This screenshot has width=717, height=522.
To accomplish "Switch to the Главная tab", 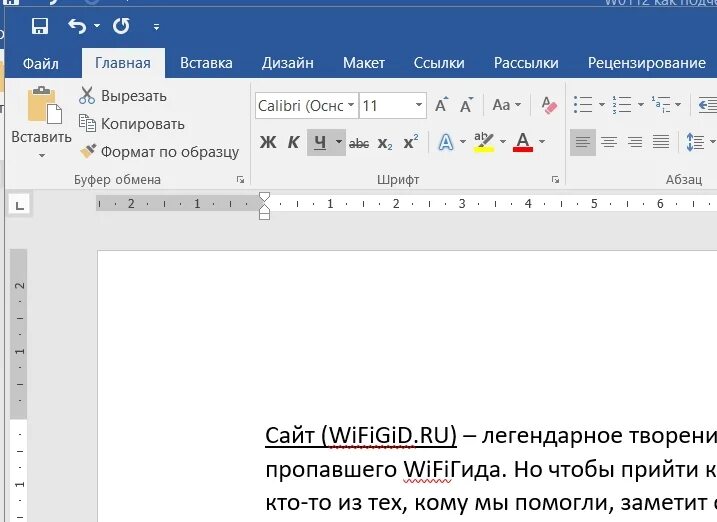I will (123, 63).
